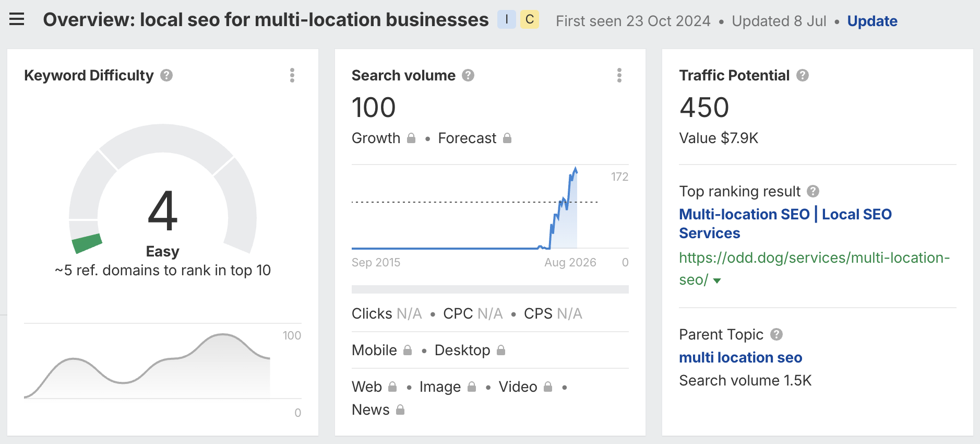Open the hamburger menu icon
The image size is (980, 444).
tap(17, 20)
